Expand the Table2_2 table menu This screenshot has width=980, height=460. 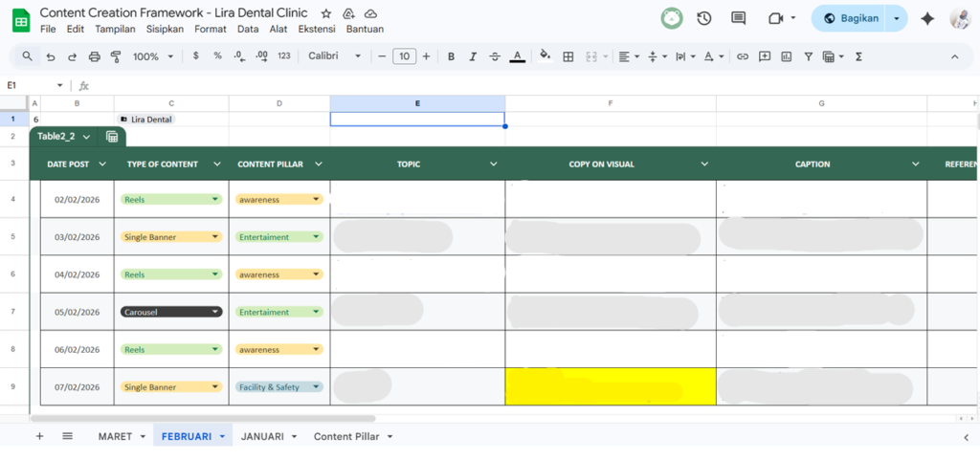click(86, 137)
